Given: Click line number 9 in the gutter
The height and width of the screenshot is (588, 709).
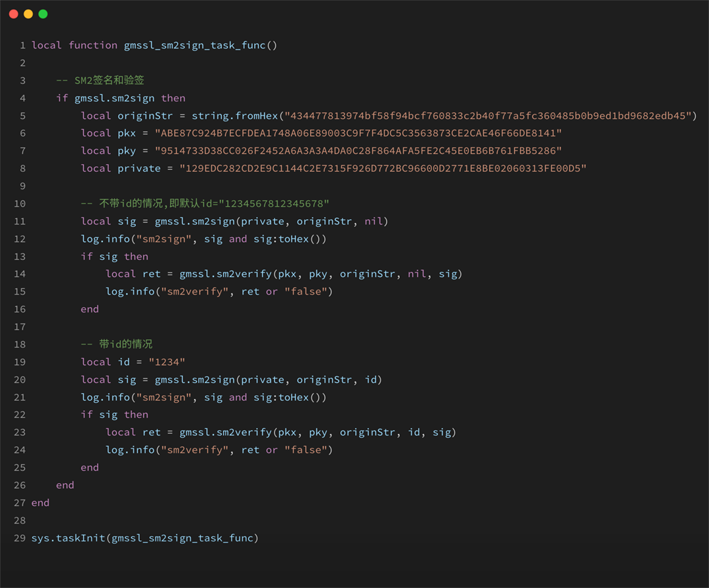Looking at the screenshot, I should click(x=22, y=186).
